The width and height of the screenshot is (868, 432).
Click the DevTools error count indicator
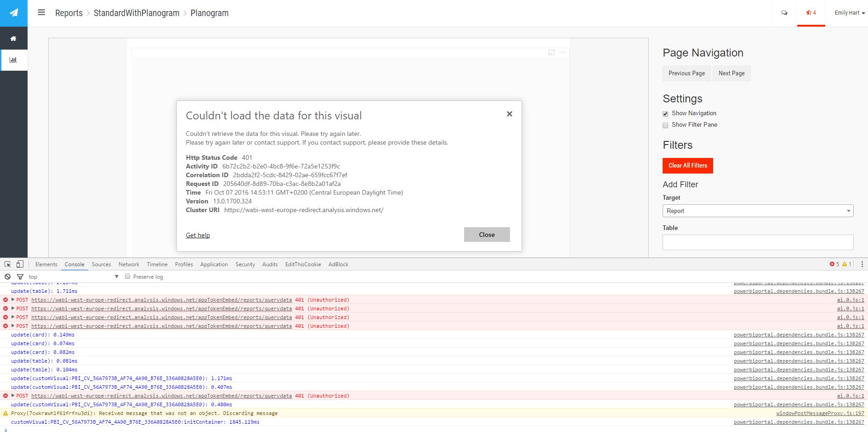pyautogui.click(x=834, y=264)
